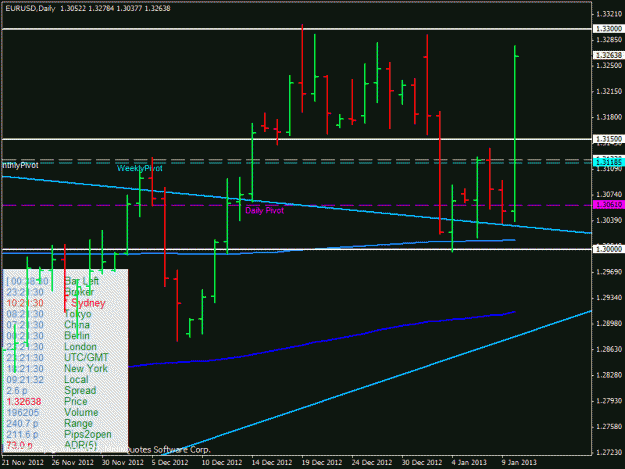
Task: Click the 240.7 p range value
Action: 22,423
